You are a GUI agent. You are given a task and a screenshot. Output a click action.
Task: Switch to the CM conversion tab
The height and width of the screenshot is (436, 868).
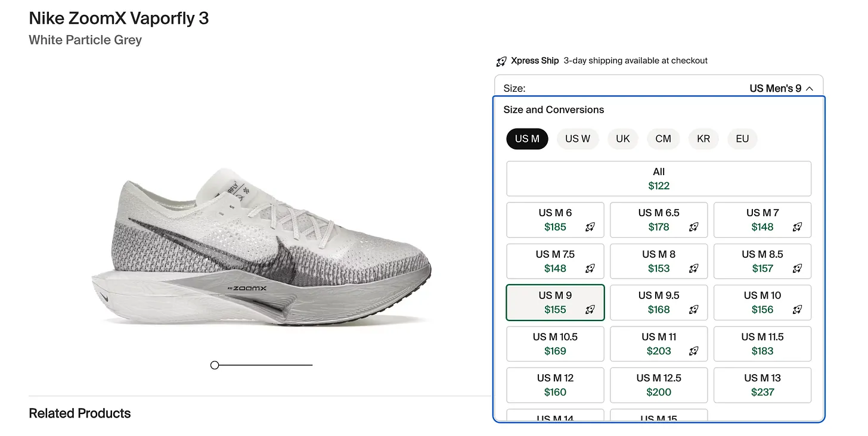click(663, 139)
